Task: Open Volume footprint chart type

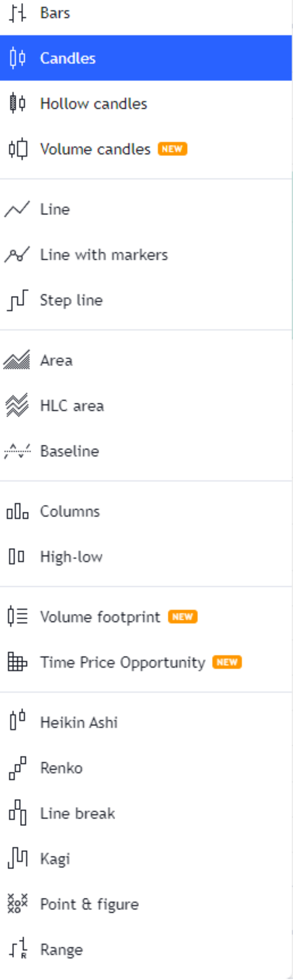Action: click(x=100, y=617)
